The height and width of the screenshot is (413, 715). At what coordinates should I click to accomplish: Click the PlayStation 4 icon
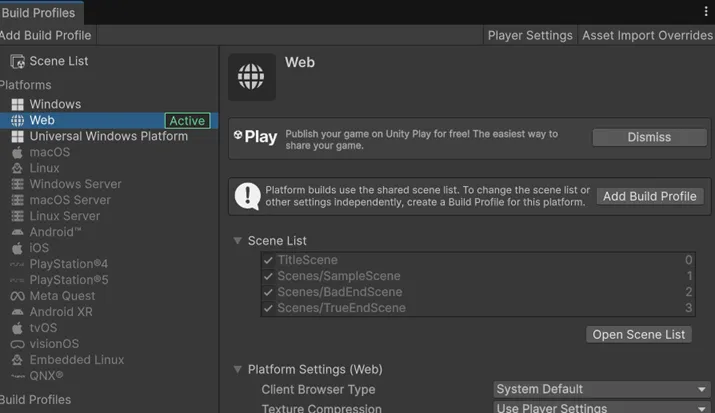(x=17, y=264)
